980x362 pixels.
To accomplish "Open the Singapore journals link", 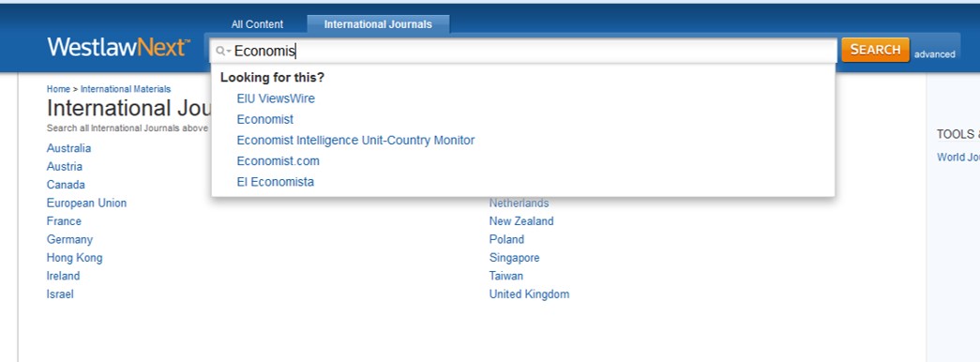I will [x=514, y=258].
